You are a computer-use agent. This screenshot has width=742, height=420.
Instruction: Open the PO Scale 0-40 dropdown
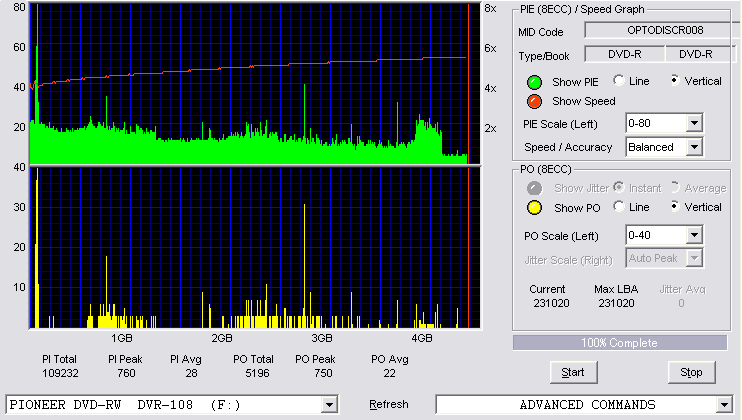click(x=694, y=235)
